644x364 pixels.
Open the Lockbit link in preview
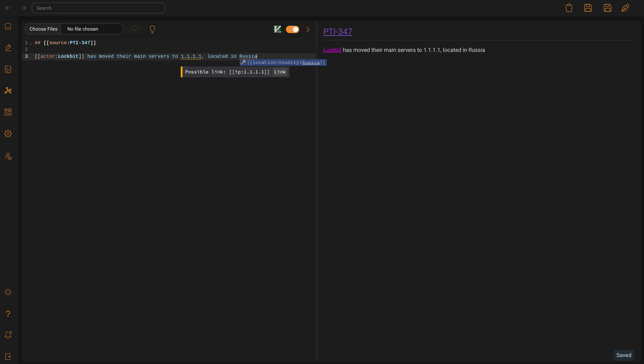pos(332,50)
